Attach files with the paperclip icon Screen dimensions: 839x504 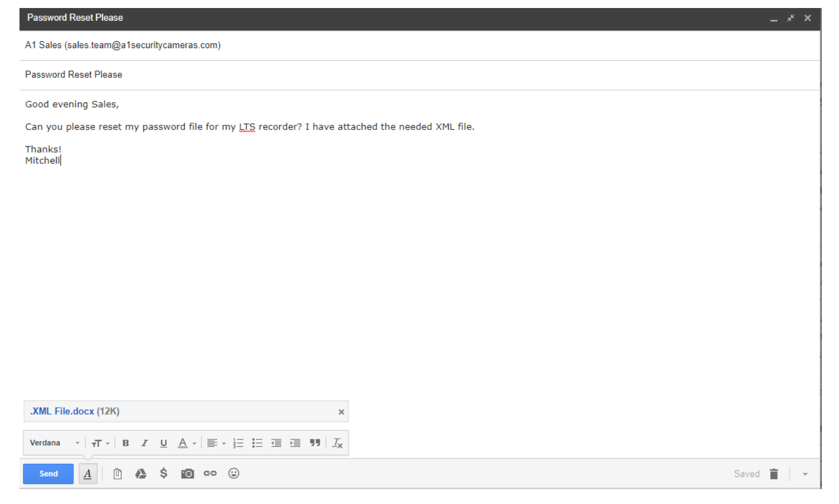tap(117, 474)
